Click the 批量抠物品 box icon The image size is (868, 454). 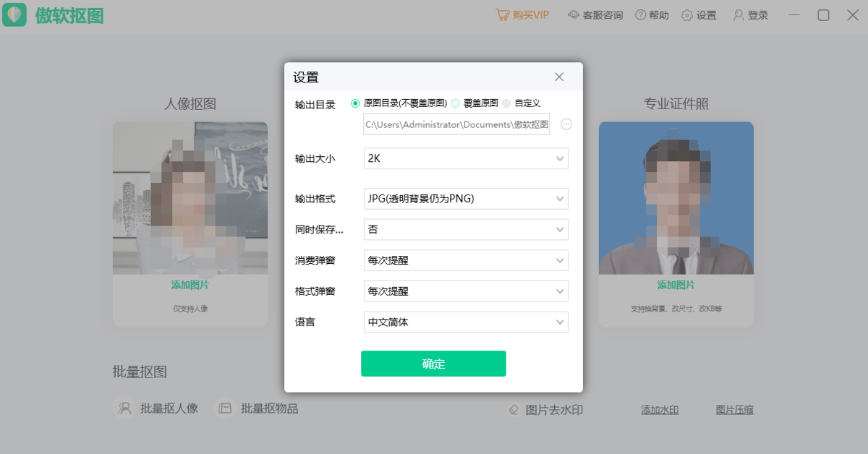pyautogui.click(x=226, y=408)
